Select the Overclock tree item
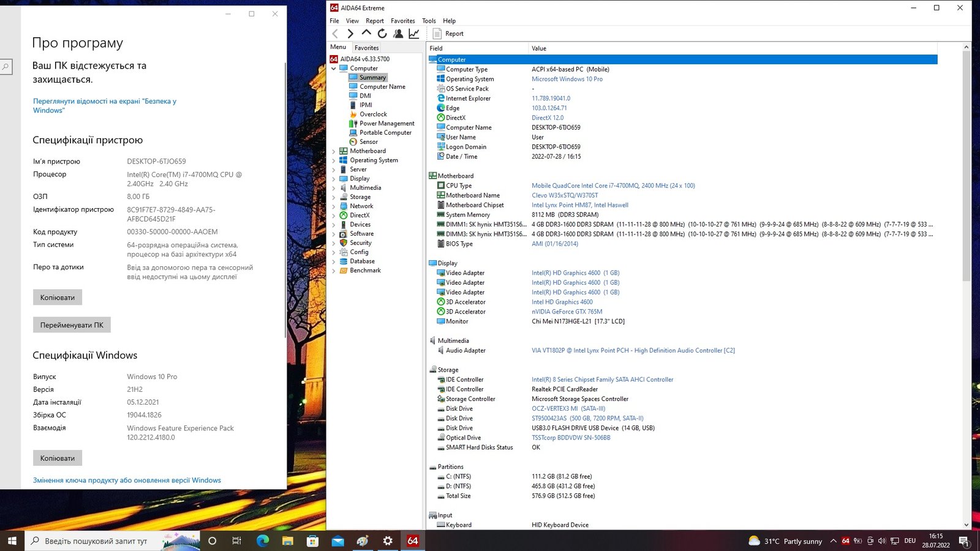The width and height of the screenshot is (980, 551). [x=373, y=114]
